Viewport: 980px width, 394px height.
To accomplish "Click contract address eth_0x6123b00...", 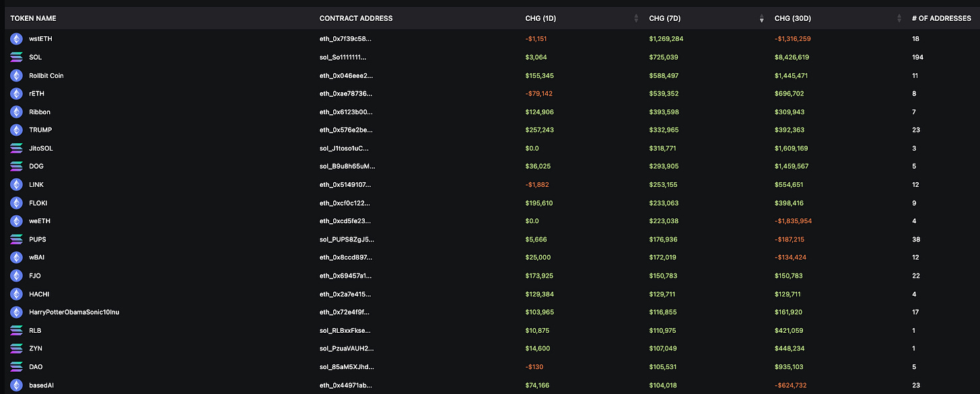I will coord(346,112).
